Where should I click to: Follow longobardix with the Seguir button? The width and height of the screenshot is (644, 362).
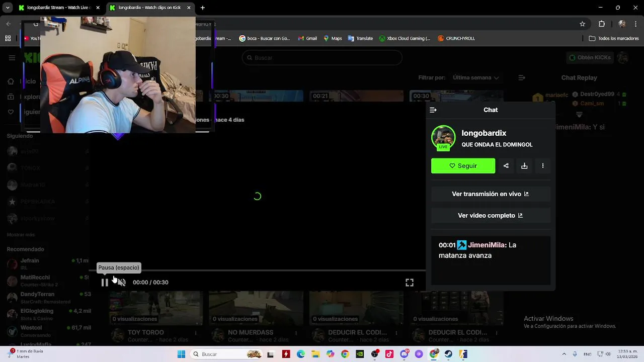tap(463, 166)
